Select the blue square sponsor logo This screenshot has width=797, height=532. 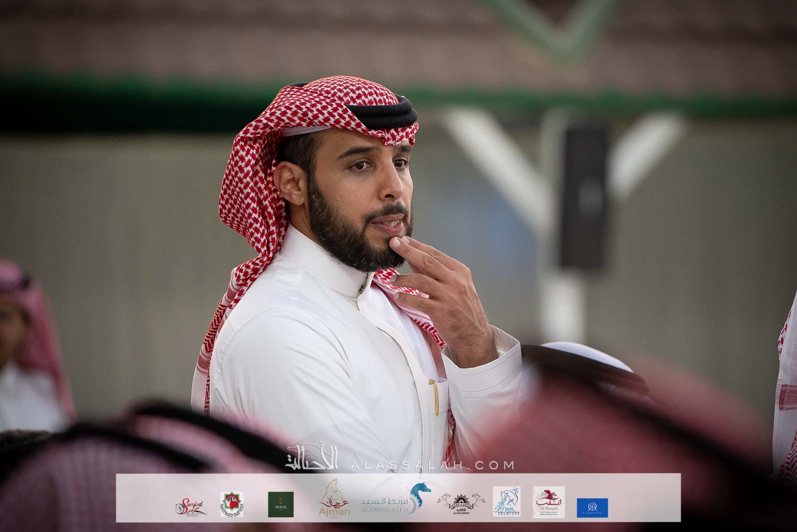click(x=592, y=508)
